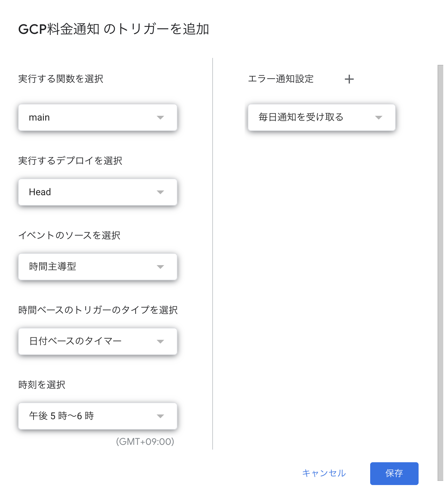Click the (GMT+09:00) timezone text
This screenshot has width=448, height=498.
pyautogui.click(x=145, y=442)
